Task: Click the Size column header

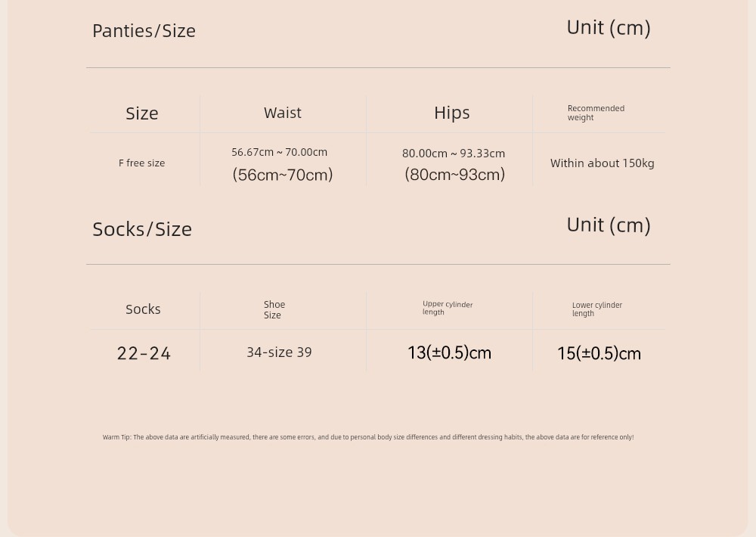Action: tap(142, 113)
